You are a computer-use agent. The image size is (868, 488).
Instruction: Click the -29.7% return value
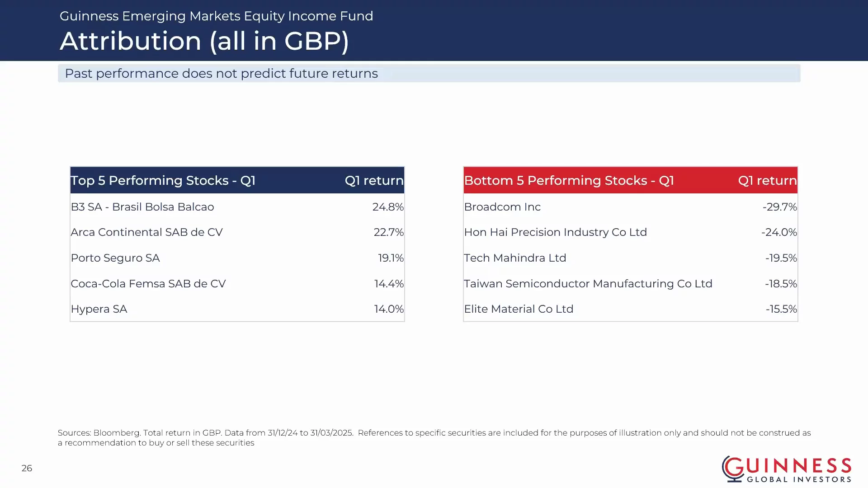pyautogui.click(x=780, y=207)
